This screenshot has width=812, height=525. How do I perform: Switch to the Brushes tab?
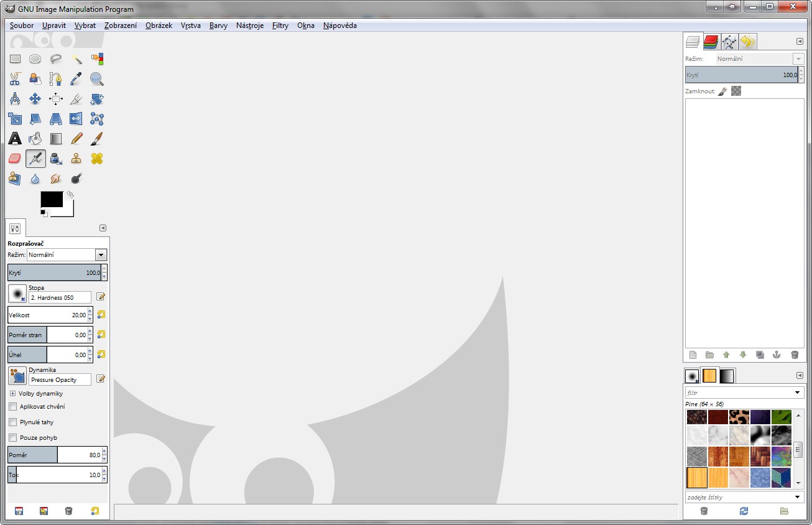tap(692, 376)
